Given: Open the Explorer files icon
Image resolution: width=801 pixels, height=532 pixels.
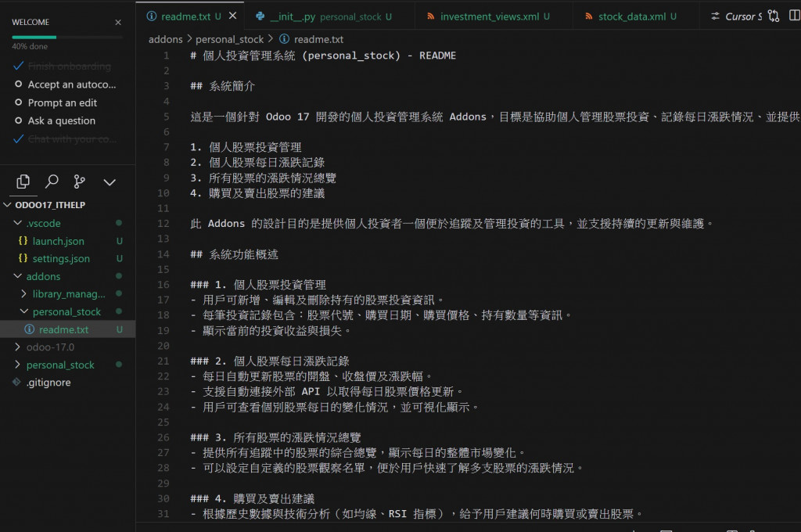Looking at the screenshot, I should [x=23, y=182].
